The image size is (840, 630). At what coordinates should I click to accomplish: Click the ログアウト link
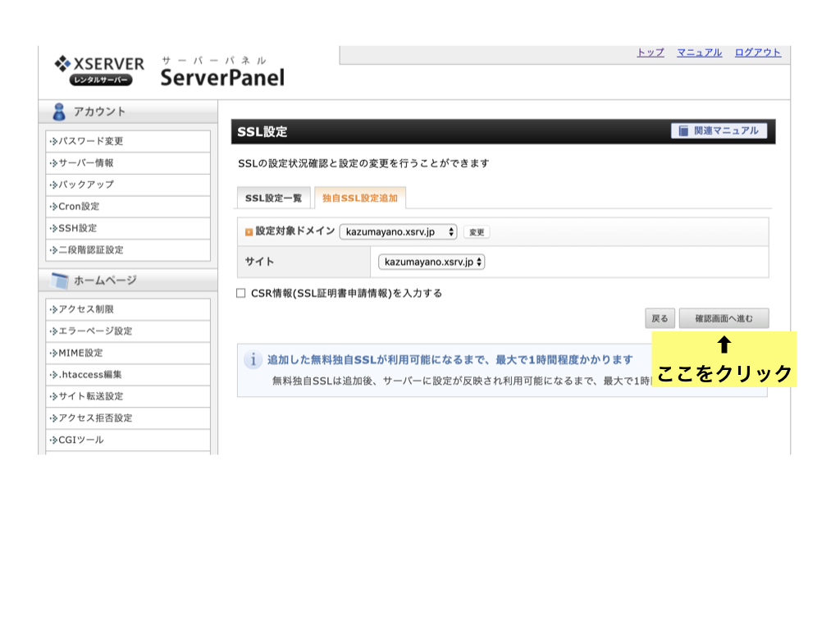coord(757,52)
